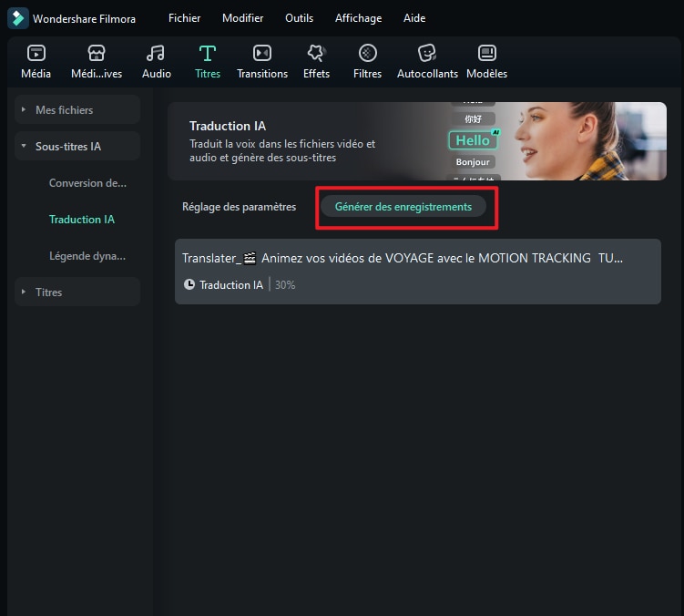Viewport: 684px width, 616px height.
Task: Switch to Réglage des paramètres tab
Action: [x=239, y=207]
